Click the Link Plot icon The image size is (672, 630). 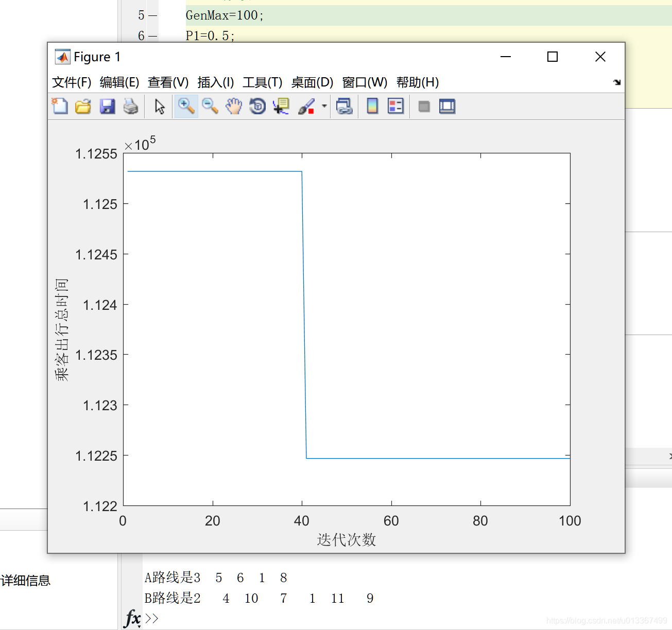(344, 106)
